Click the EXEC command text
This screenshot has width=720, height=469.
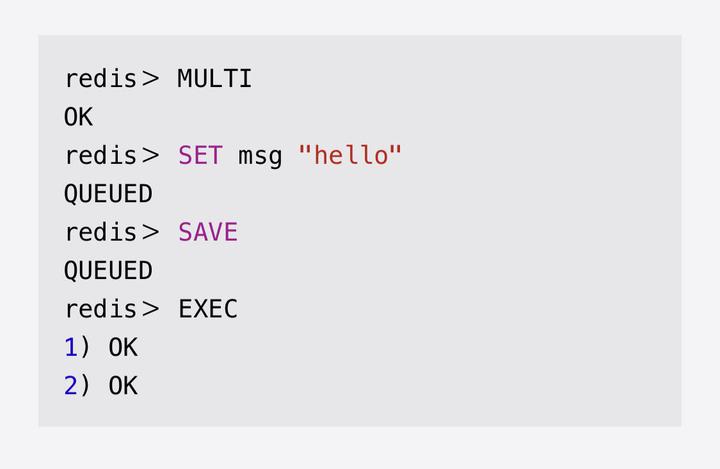click(208, 310)
